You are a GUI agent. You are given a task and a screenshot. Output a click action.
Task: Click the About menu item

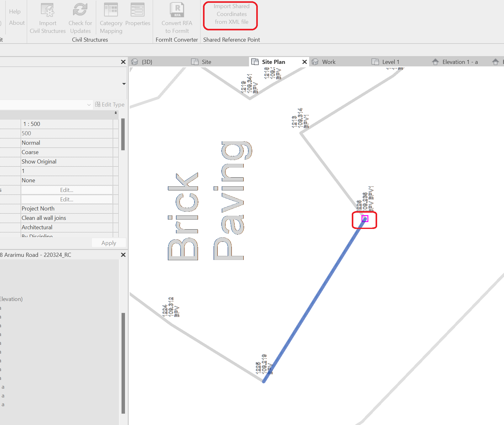pyautogui.click(x=16, y=23)
